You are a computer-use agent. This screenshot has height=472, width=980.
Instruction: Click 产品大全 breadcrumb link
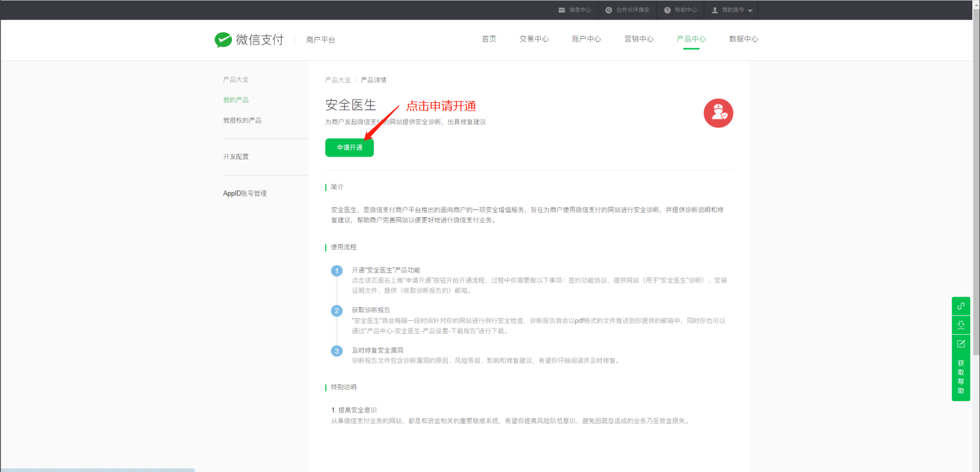pos(337,80)
